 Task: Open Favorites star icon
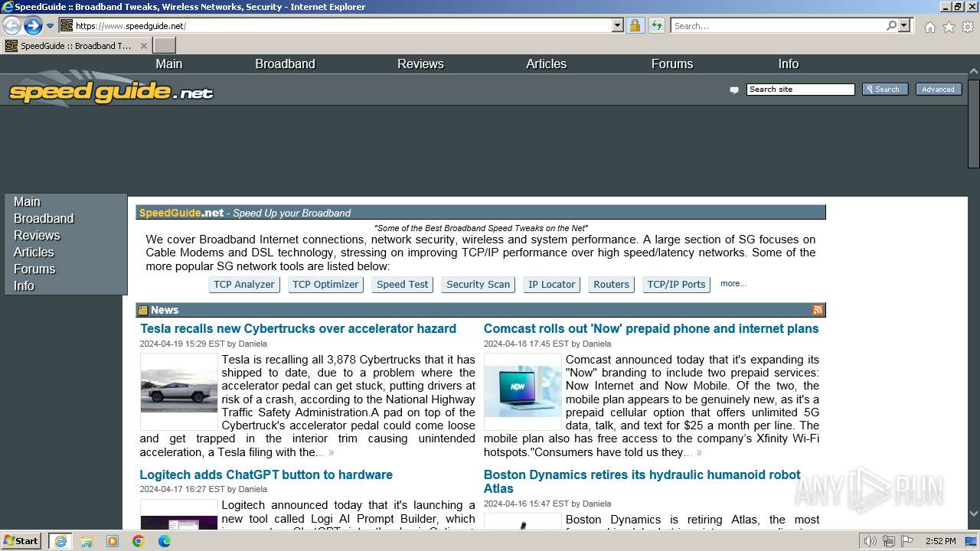(x=949, y=27)
